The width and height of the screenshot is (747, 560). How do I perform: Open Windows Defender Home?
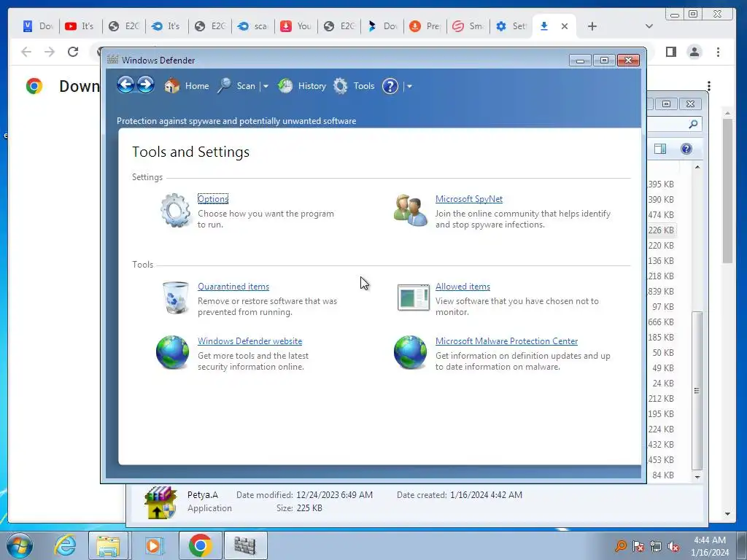[x=187, y=86]
